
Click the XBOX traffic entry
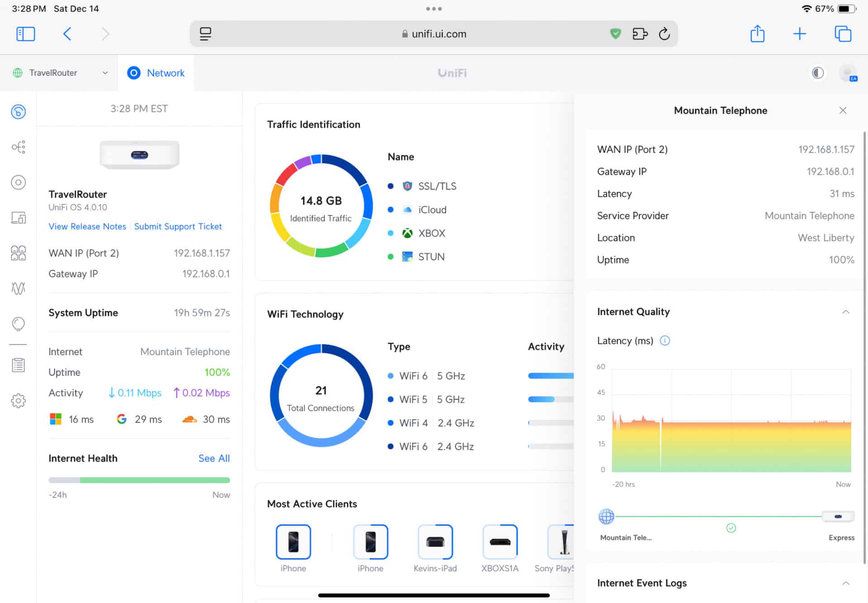[x=416, y=233]
